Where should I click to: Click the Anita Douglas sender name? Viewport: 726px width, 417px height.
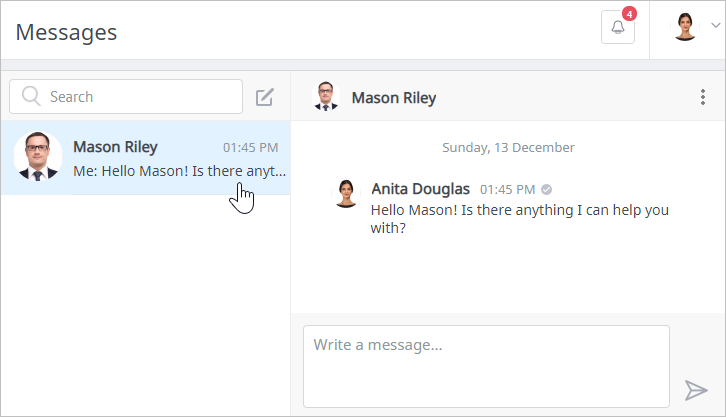pyautogui.click(x=420, y=188)
